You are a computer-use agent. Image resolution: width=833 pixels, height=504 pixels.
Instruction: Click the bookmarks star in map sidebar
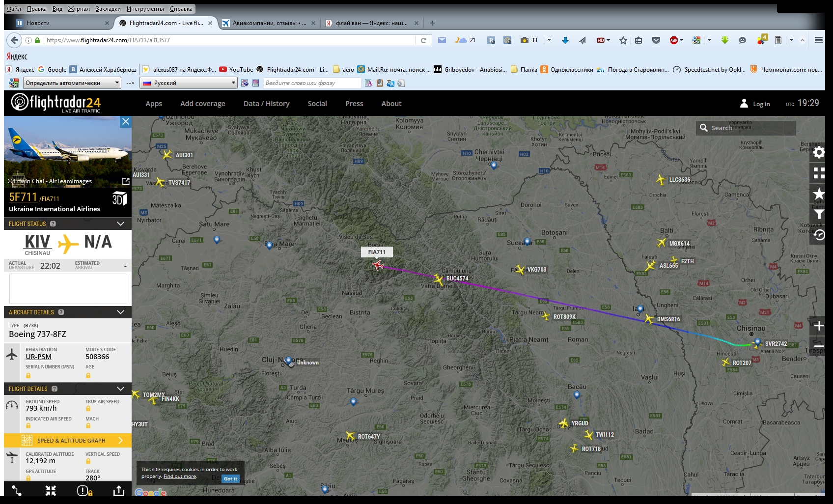tap(818, 194)
